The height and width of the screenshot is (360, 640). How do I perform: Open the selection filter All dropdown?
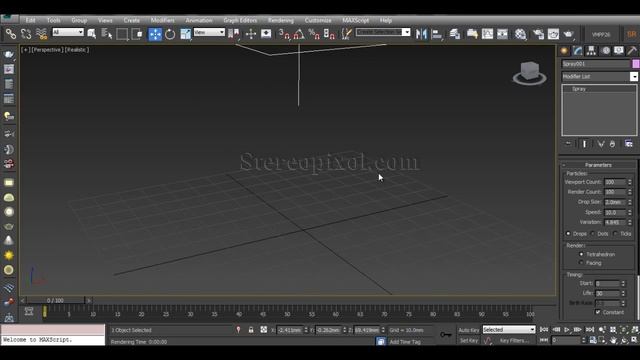68,32
